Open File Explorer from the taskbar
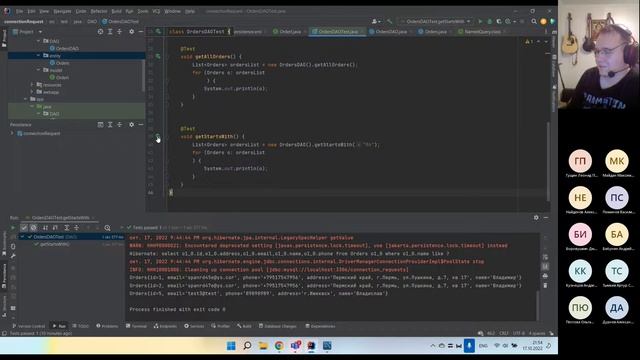640x360 pixels. pyautogui.click(x=263, y=346)
